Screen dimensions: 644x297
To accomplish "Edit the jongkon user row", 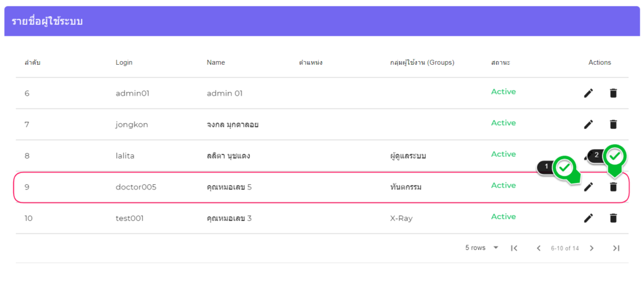I will pos(588,124).
